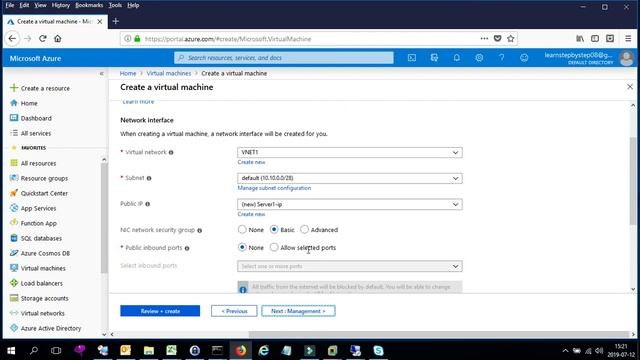The height and width of the screenshot is (360, 640).
Task: Click NIC network security group info icon
Action: coord(200,230)
